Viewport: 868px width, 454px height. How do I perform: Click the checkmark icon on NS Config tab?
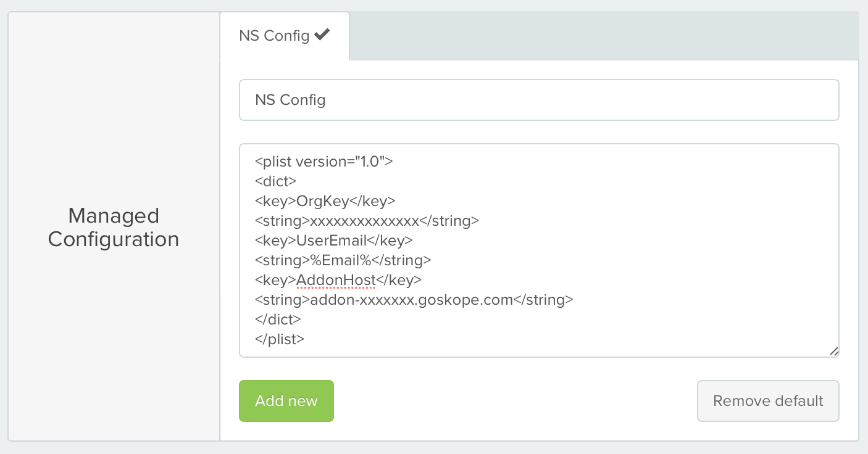tap(322, 35)
